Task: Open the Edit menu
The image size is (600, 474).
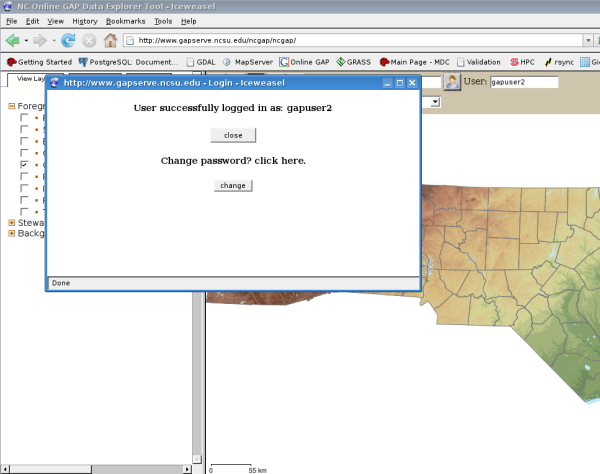Action: tap(33, 21)
